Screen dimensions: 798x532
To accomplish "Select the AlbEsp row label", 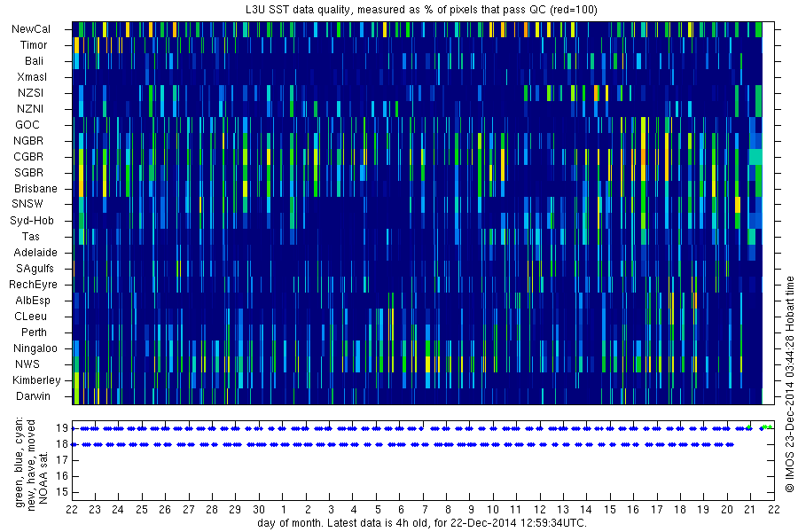I will pos(33,301).
